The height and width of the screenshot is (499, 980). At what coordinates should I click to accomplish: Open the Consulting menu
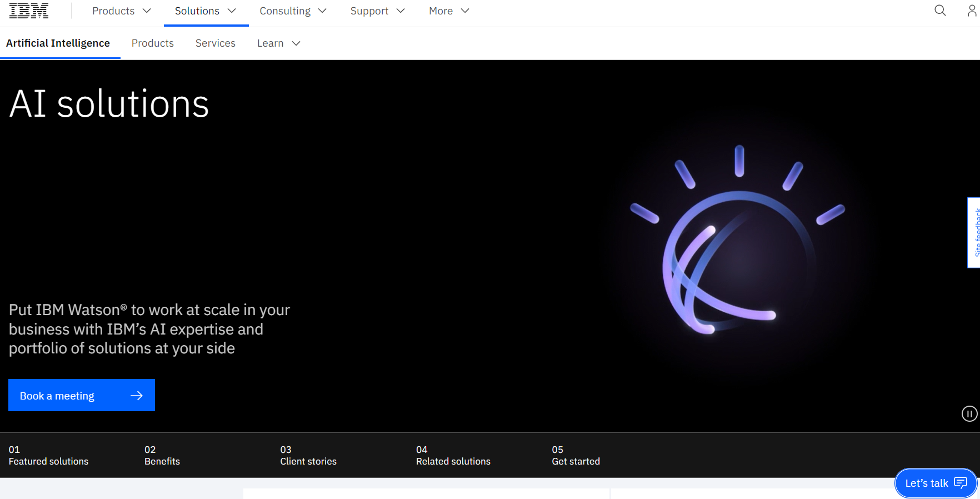click(x=293, y=11)
